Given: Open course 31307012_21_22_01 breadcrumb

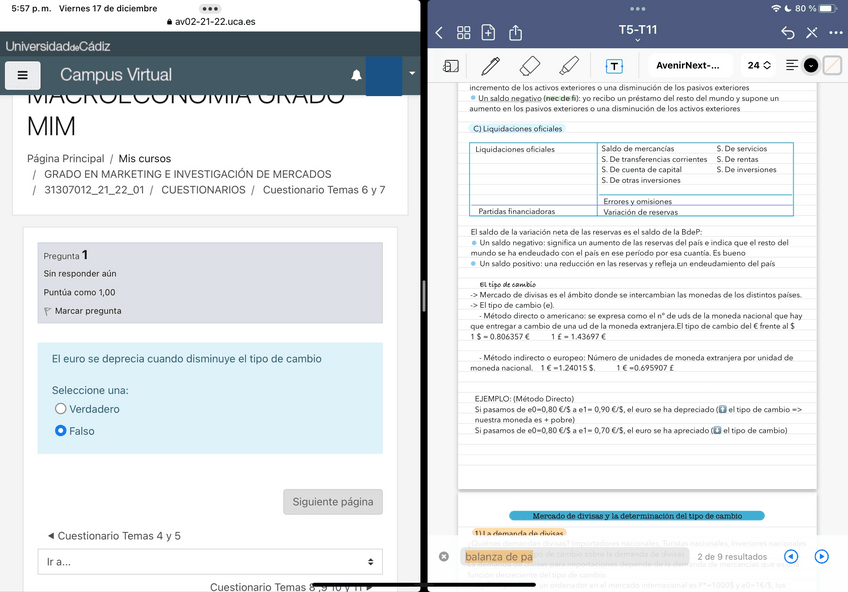Looking at the screenshot, I should click(x=94, y=190).
